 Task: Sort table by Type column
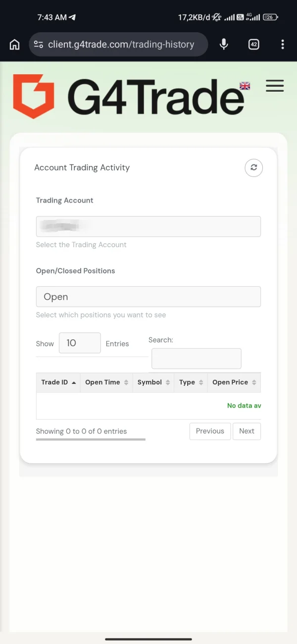[191, 382]
